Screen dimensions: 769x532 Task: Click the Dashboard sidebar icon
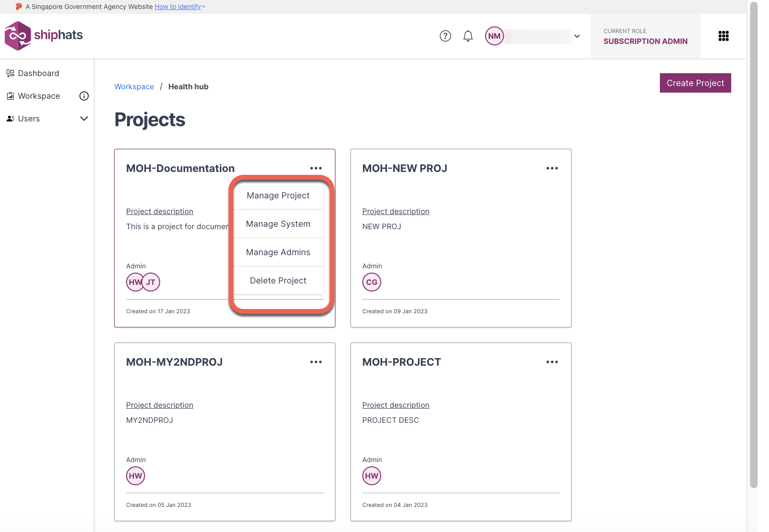pyautogui.click(x=10, y=73)
